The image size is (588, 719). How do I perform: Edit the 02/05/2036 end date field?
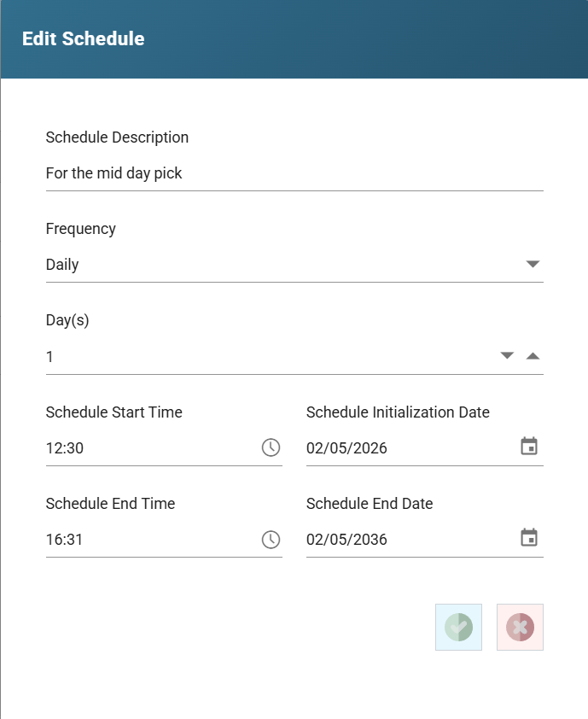[411, 540]
